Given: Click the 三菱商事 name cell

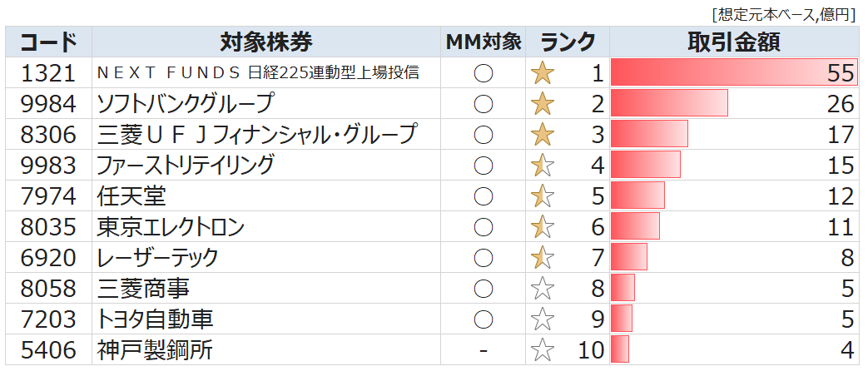Looking at the screenshot, I should click(143, 289).
